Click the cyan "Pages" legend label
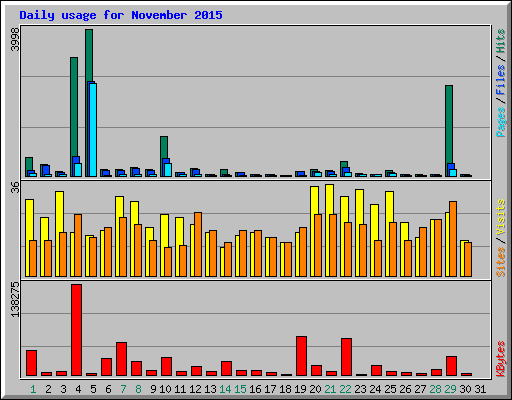This screenshot has width=512, height=400. tap(501, 122)
